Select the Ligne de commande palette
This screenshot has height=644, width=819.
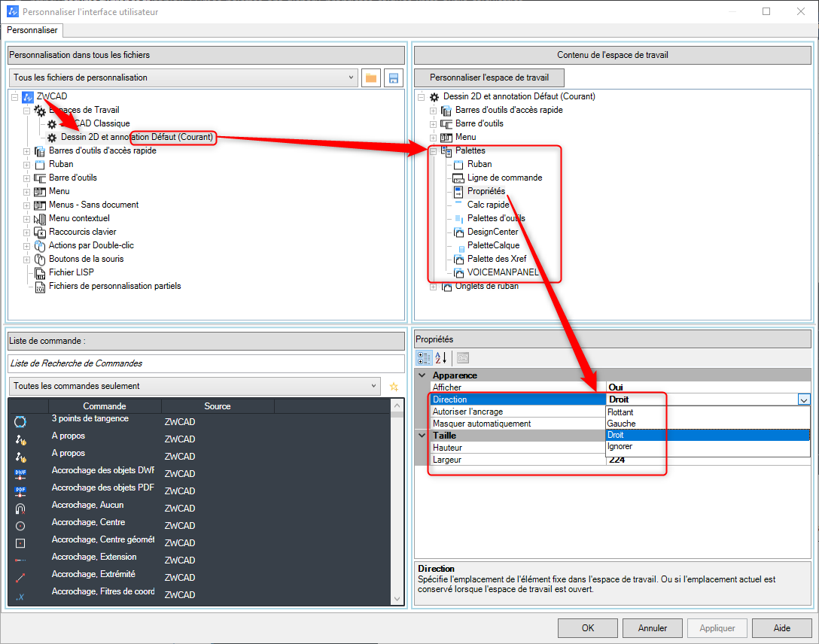[504, 178]
